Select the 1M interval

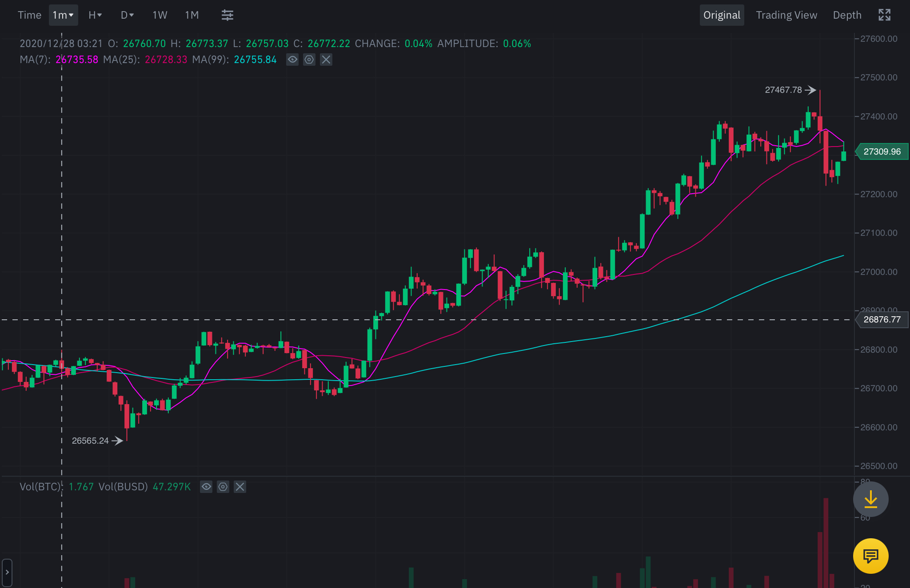(192, 15)
